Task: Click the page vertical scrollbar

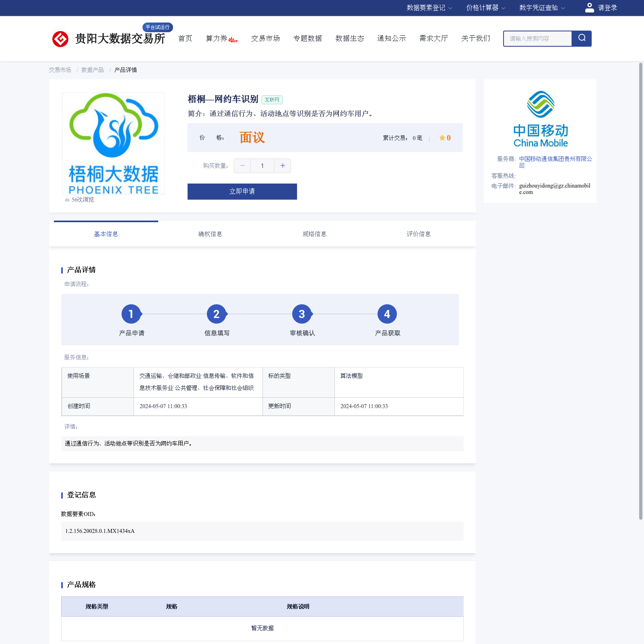Action: point(641,291)
